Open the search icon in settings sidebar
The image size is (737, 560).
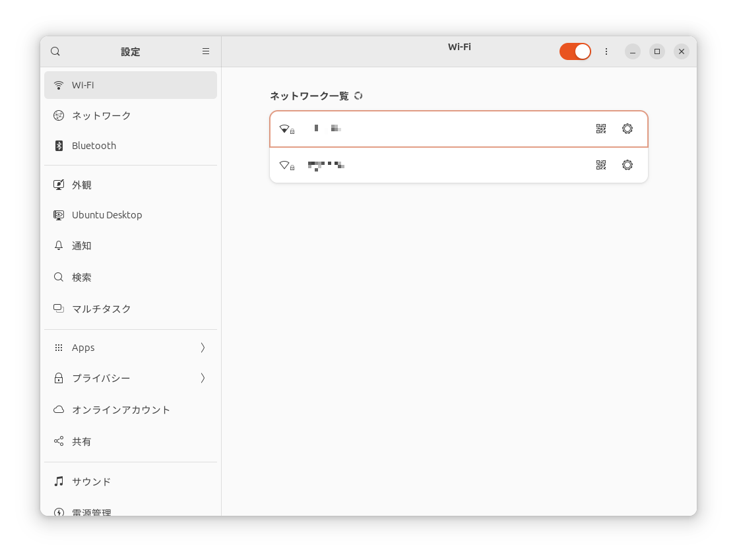55,51
